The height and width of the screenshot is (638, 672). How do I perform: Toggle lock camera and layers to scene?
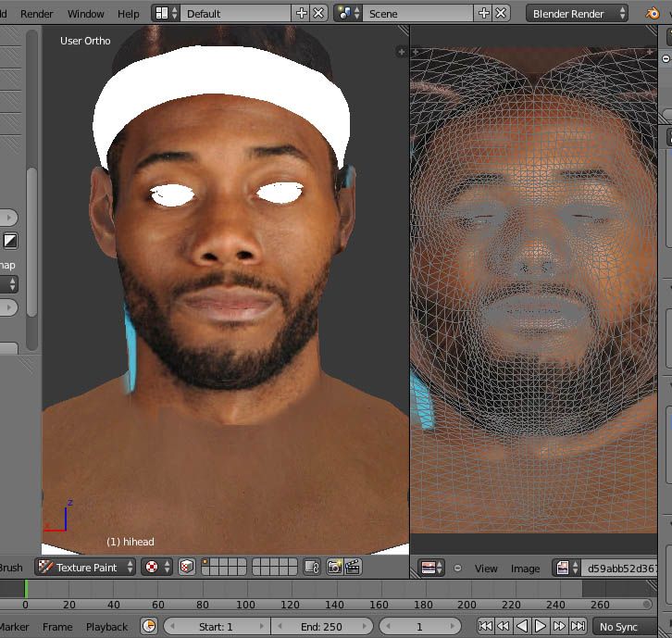312,567
